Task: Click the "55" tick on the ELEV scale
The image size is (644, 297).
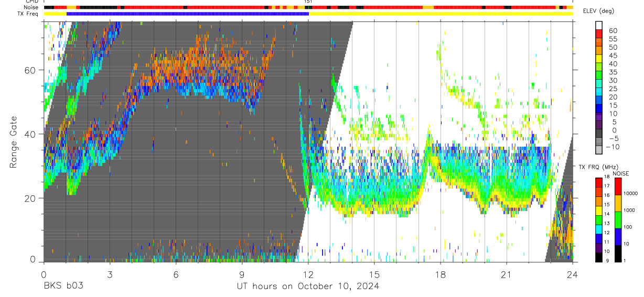Action: coord(613,39)
